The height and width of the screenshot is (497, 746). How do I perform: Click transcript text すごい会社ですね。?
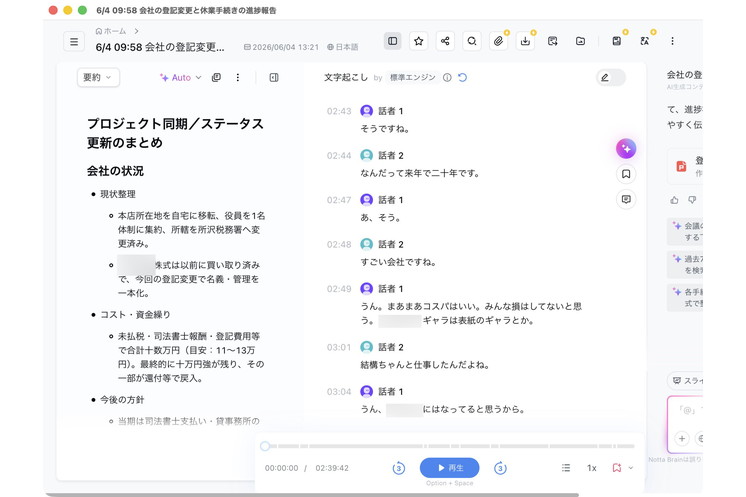coord(398,262)
